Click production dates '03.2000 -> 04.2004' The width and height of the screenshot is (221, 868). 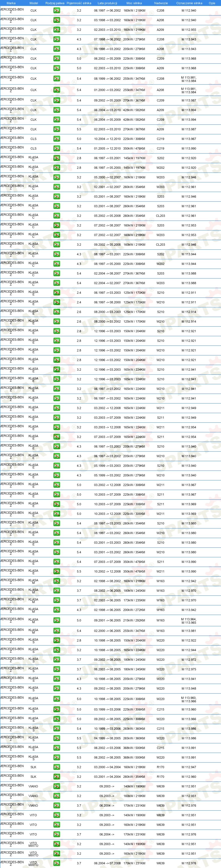(x=107, y=767)
